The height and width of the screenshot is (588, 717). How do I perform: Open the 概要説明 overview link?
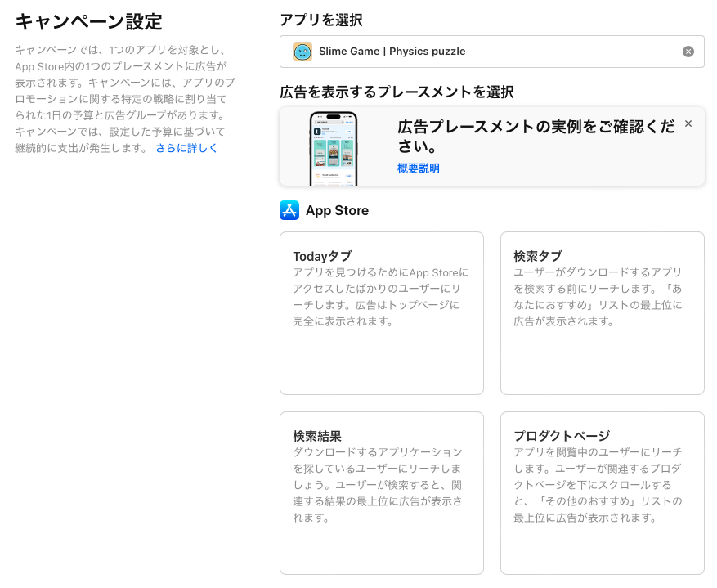point(418,168)
